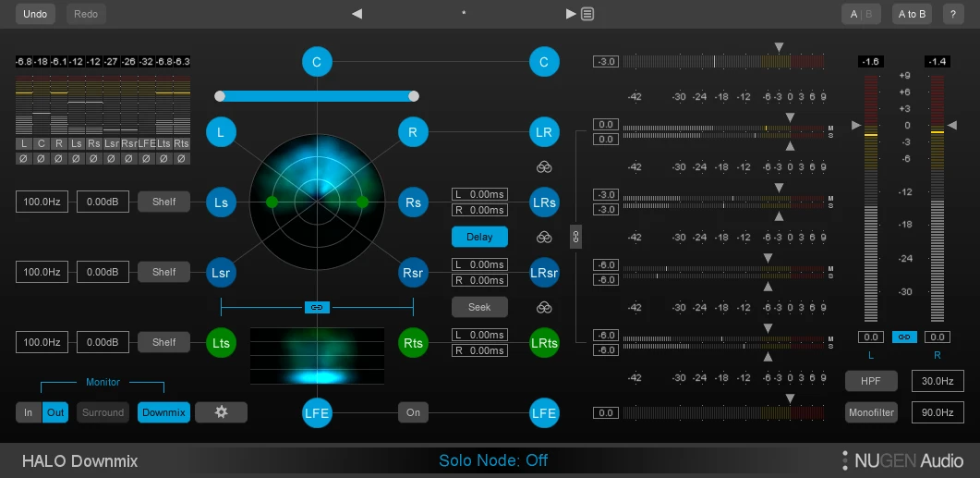Screen dimensions: 980x478
Task: Switch monitor to Surround
Action: 103,412
